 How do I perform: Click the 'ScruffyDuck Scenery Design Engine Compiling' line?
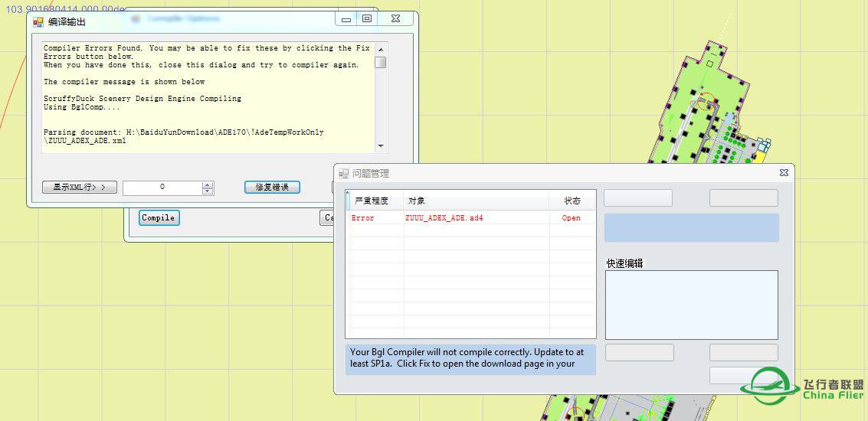point(142,99)
